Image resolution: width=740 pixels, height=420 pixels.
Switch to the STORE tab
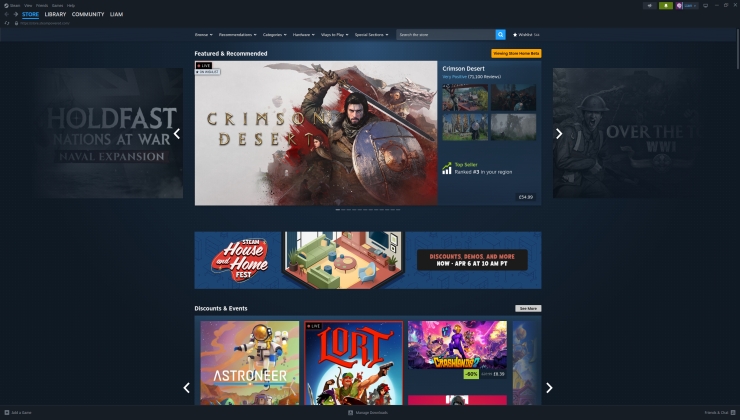point(30,14)
